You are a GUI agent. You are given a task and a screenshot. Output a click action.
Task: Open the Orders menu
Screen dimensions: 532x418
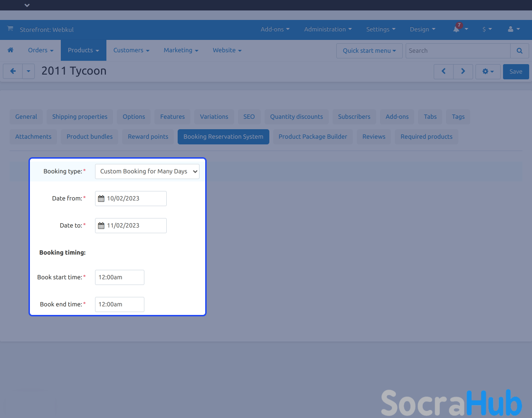point(40,50)
